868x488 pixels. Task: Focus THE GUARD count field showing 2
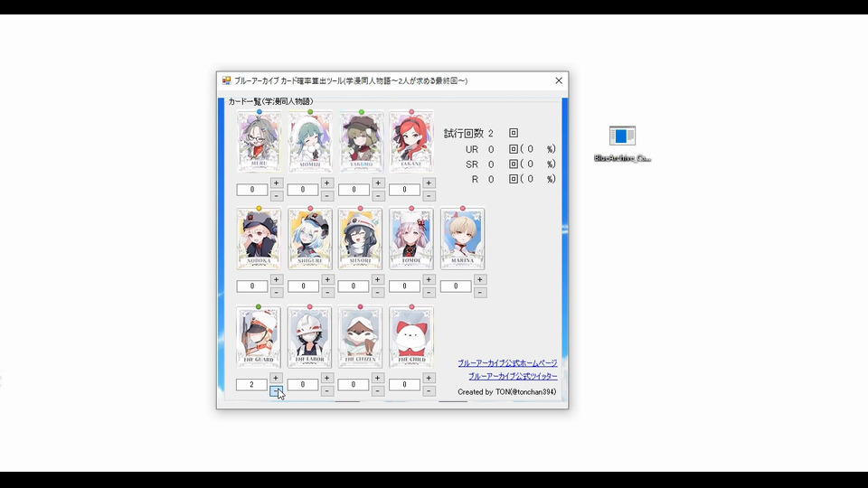pyautogui.click(x=252, y=385)
